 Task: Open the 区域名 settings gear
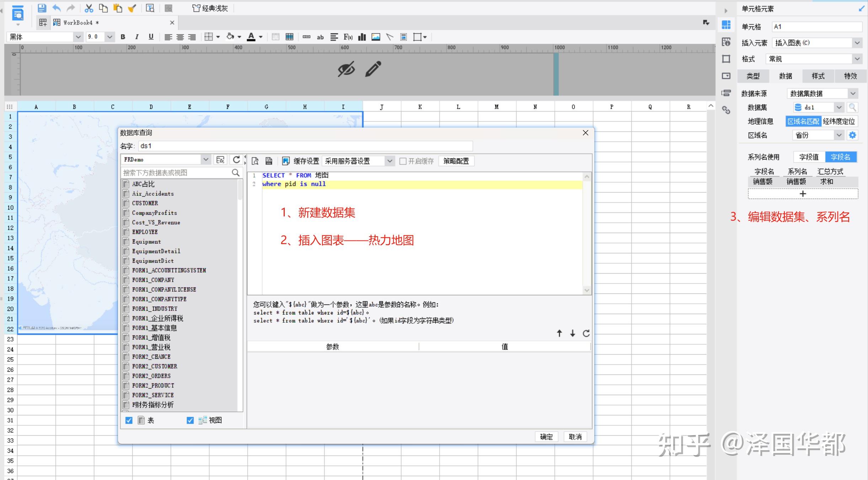click(853, 135)
